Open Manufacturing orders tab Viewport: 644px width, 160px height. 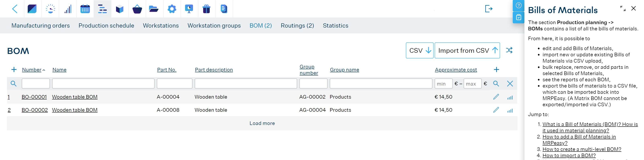coord(40,26)
